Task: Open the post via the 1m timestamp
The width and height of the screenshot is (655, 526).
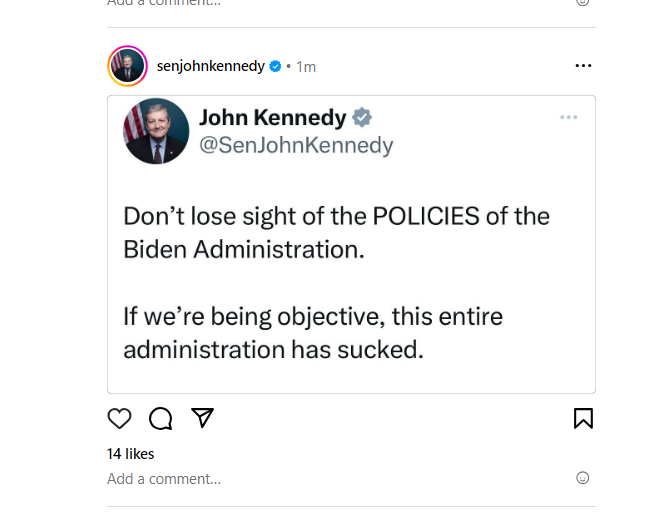Action: click(x=306, y=67)
